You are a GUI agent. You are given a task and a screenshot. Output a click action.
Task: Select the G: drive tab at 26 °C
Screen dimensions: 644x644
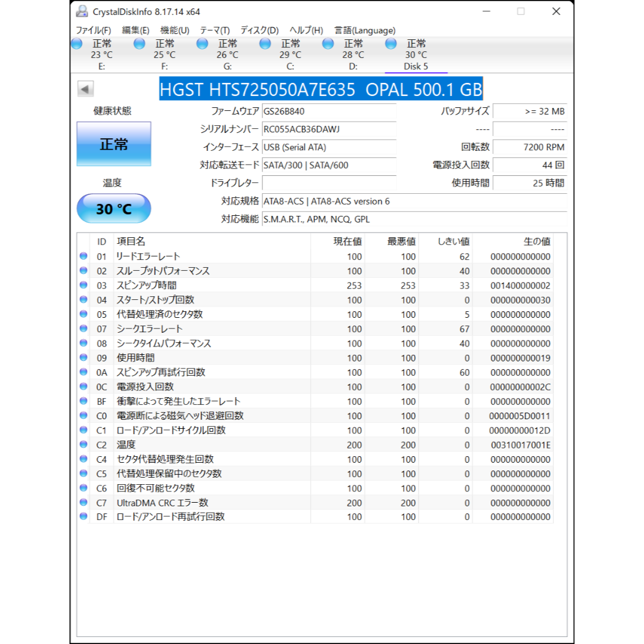pyautogui.click(x=227, y=55)
